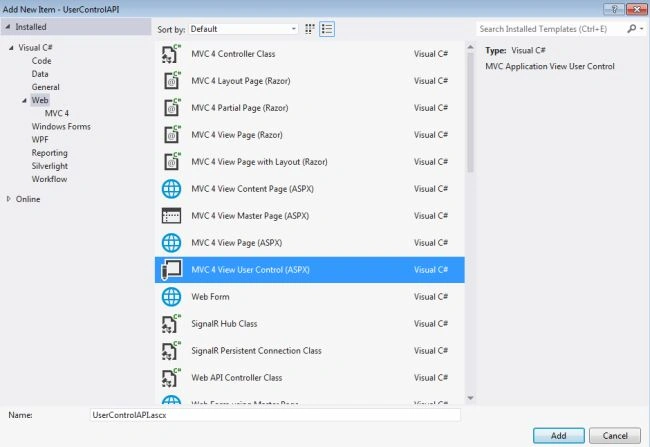Select the Silverlight category
The height and width of the screenshot is (447, 650).
tap(50, 166)
